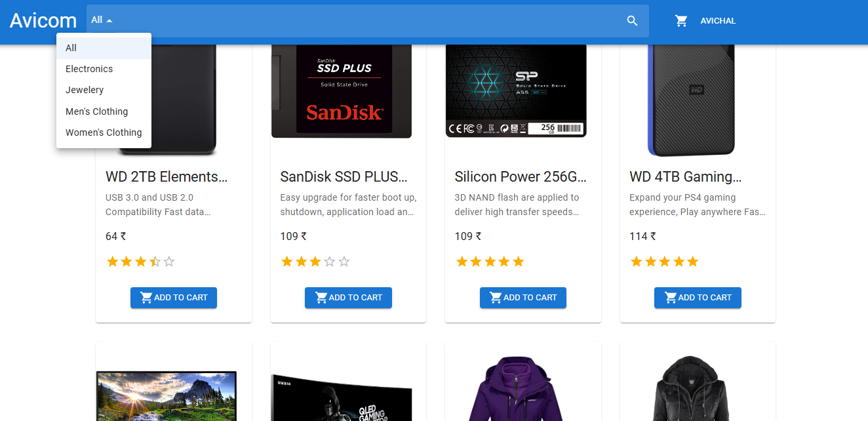
Task: Open the AVICHAL account button
Action: (718, 21)
